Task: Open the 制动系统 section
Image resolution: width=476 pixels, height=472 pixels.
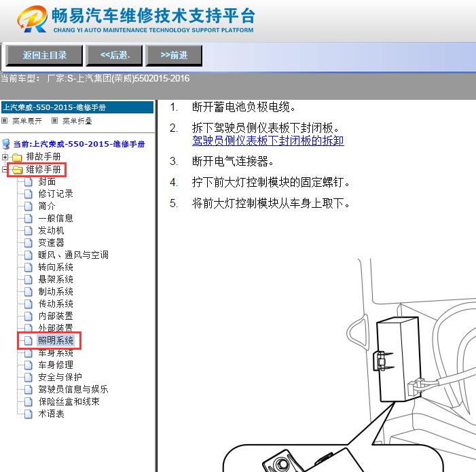Action: (x=56, y=291)
